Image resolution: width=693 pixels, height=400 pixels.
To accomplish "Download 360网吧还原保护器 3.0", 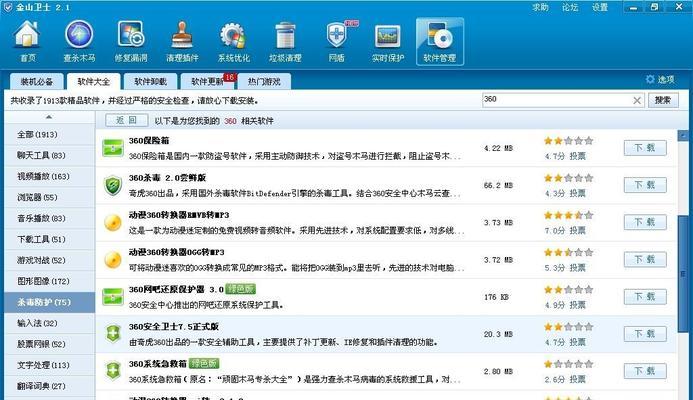I will [645, 297].
